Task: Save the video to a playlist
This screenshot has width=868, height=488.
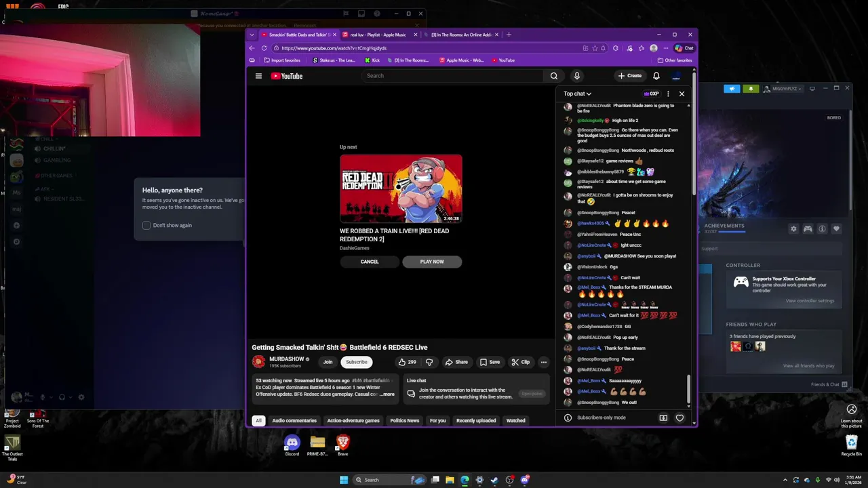Action: [490, 362]
